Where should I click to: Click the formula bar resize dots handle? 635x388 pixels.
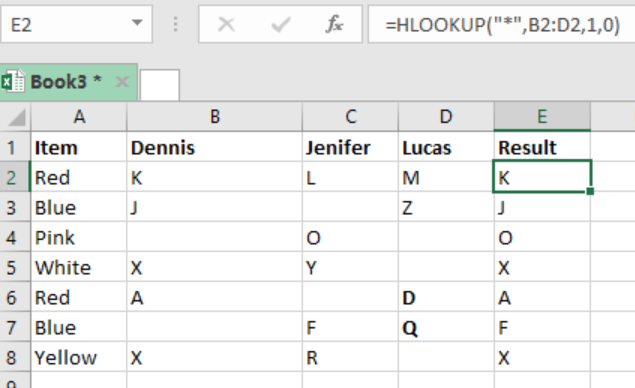point(175,24)
